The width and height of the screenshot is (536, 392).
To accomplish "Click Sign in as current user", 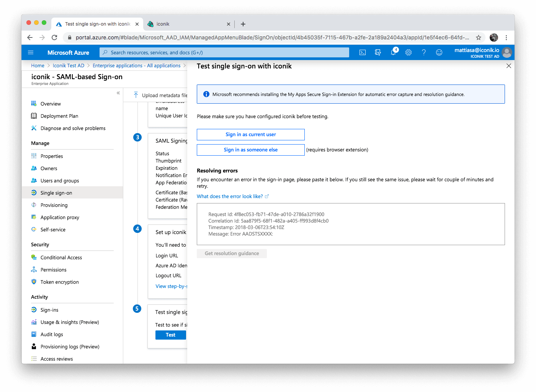I will click(250, 134).
